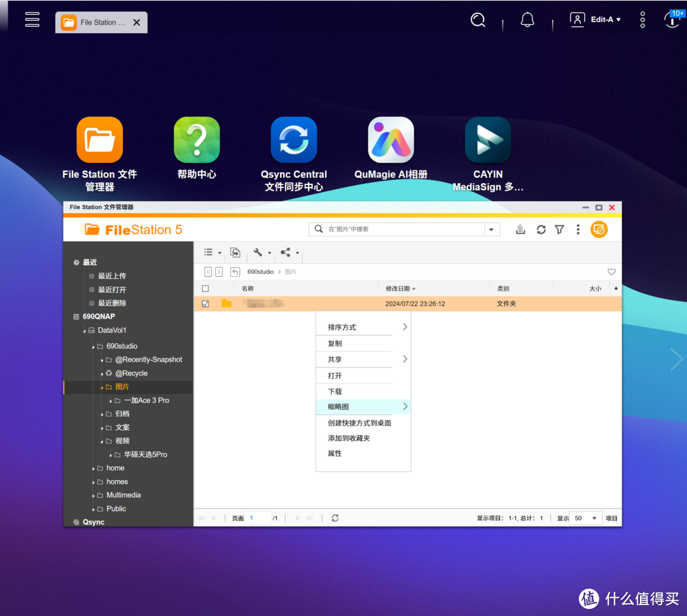Uncheck the selected folder row checkbox
Image resolution: width=687 pixels, height=616 pixels.
[205, 304]
